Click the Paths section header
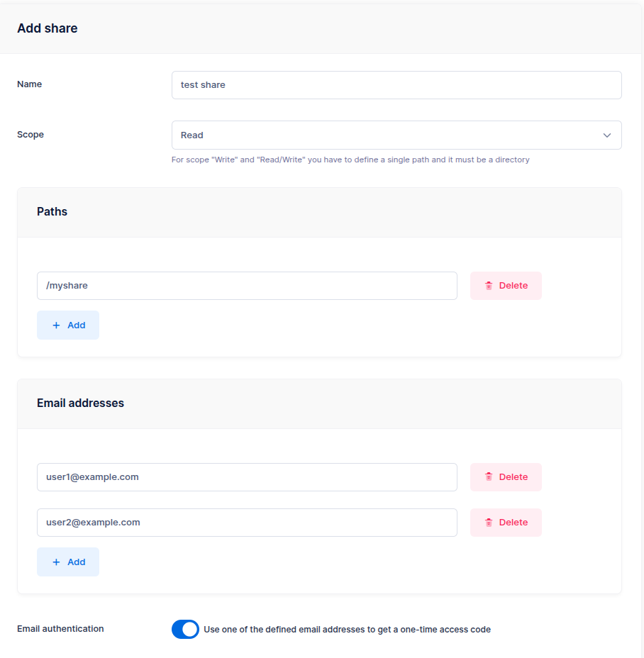644x658 pixels. coord(52,211)
